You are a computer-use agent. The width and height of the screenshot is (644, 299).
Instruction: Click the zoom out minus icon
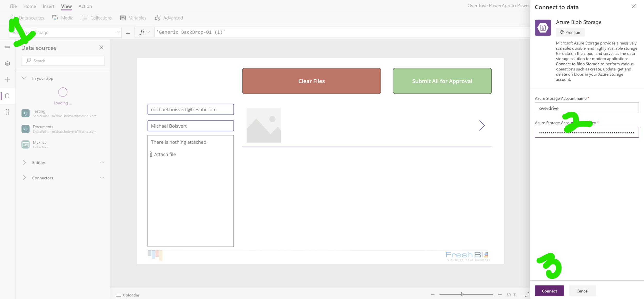[x=433, y=294]
